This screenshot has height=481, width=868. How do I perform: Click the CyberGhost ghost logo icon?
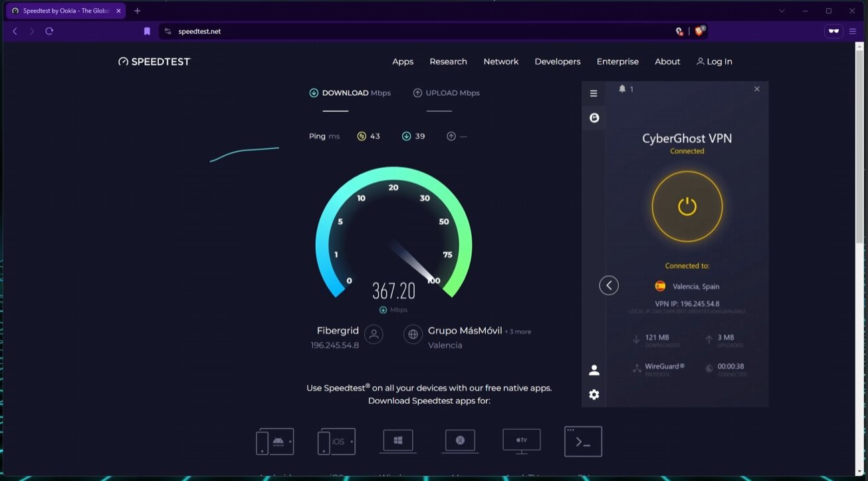(594, 118)
